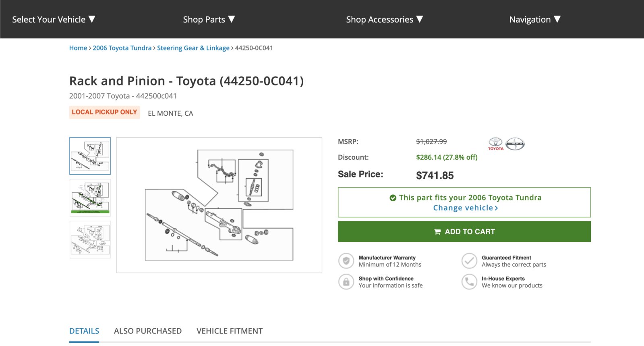Click the Shop with Confidence lock icon
Viewport: 644px width, 346px height.
pyautogui.click(x=346, y=282)
